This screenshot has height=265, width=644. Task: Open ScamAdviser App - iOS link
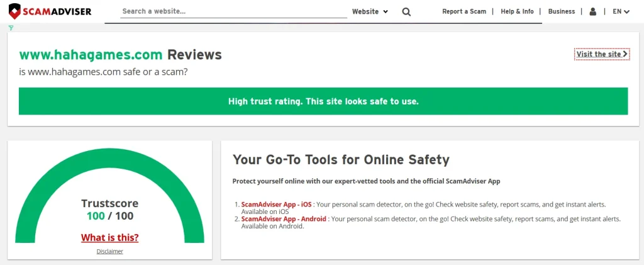pos(277,204)
